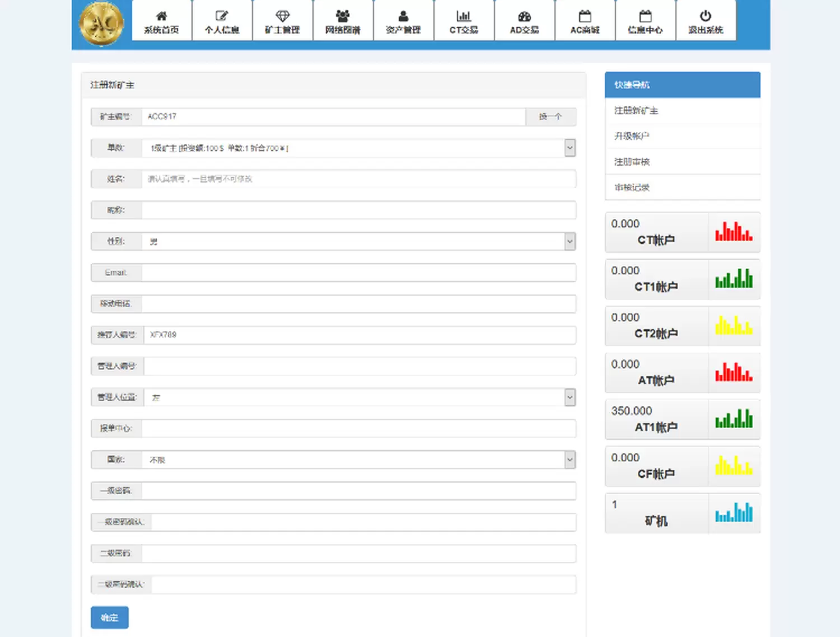Open 网络图谱 with the group icon

(x=343, y=16)
